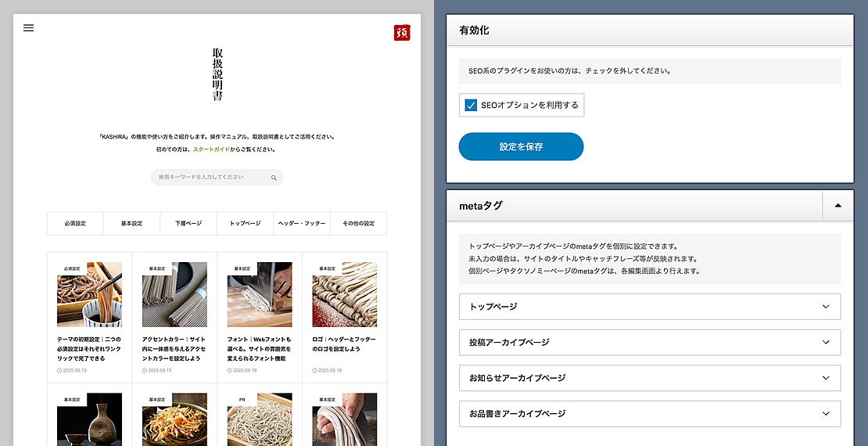Open the スタートガイド link
Screen dimensions: 868x446
click(x=211, y=149)
